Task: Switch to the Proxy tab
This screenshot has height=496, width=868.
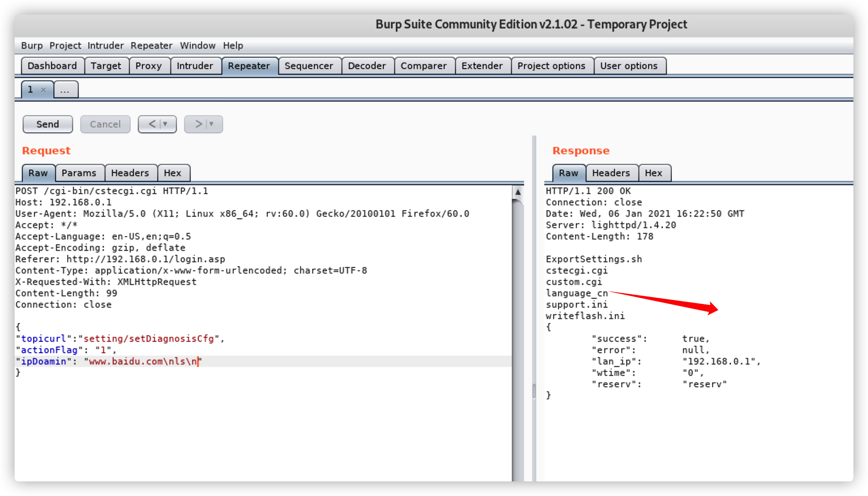Action: [148, 66]
